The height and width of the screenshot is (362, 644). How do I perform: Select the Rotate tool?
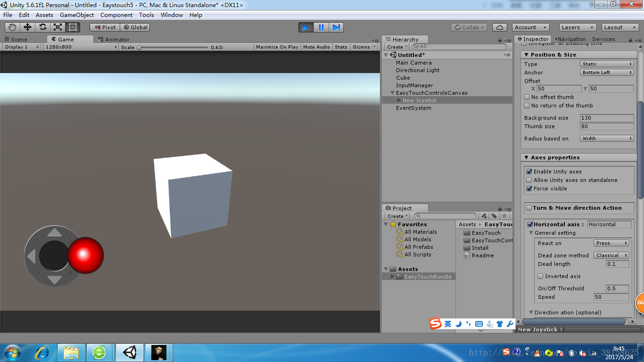(x=42, y=27)
